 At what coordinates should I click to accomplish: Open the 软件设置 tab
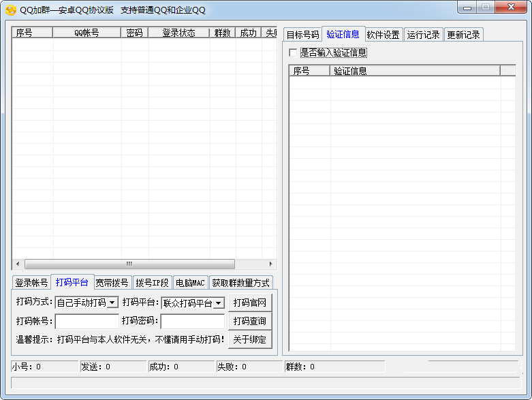click(383, 35)
